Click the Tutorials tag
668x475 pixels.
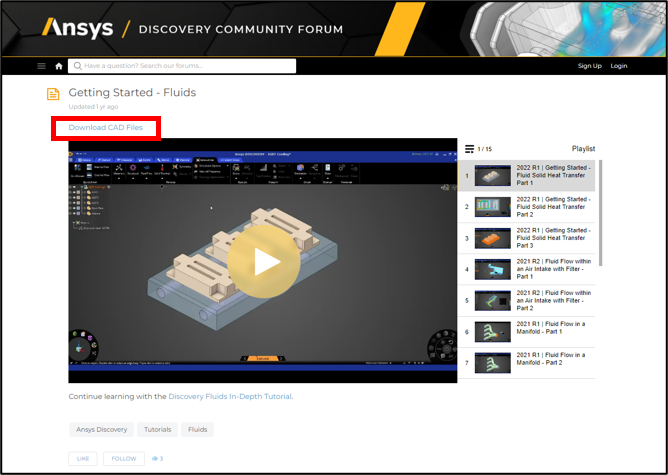[157, 429]
